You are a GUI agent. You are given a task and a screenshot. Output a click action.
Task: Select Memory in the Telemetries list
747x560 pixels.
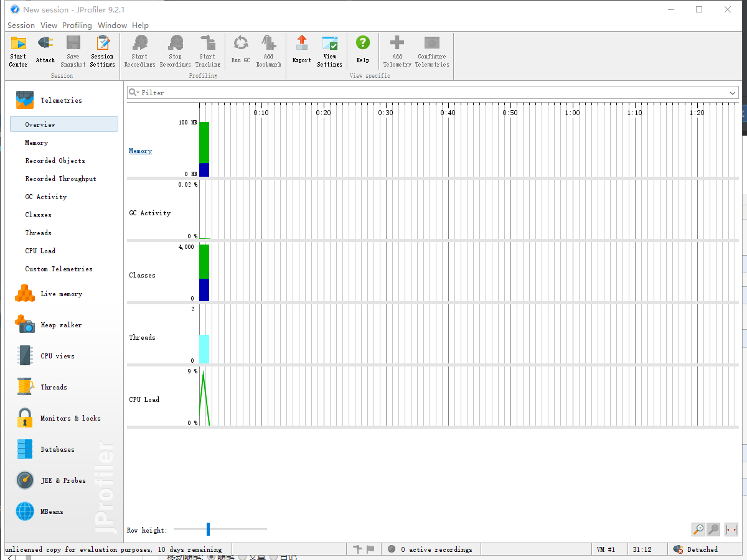36,142
